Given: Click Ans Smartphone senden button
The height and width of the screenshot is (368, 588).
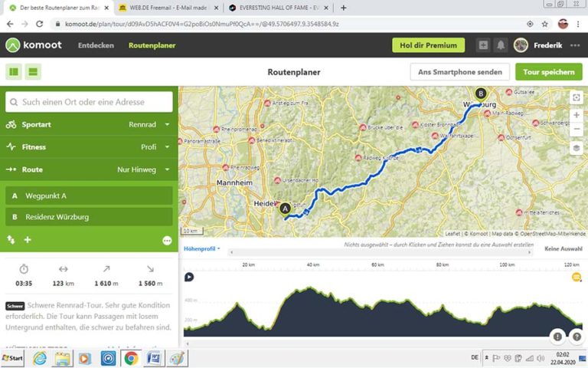Looking at the screenshot, I should tap(459, 72).
